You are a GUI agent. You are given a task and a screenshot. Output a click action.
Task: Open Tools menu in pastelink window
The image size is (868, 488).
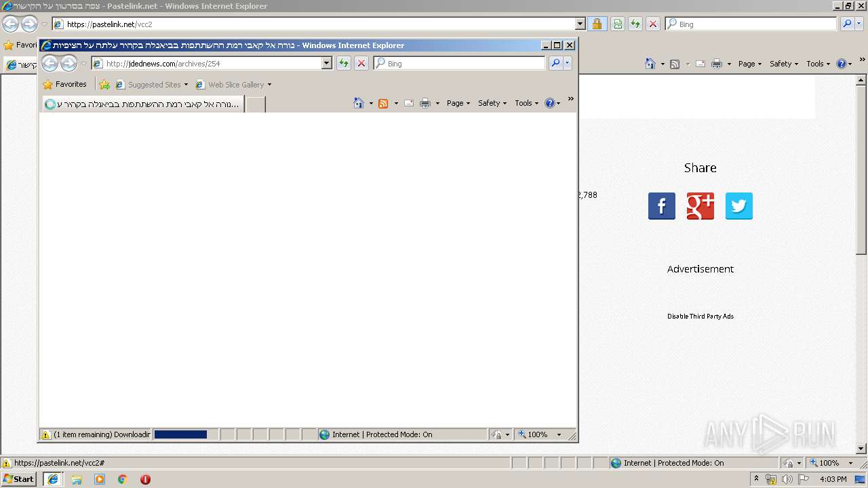[818, 64]
